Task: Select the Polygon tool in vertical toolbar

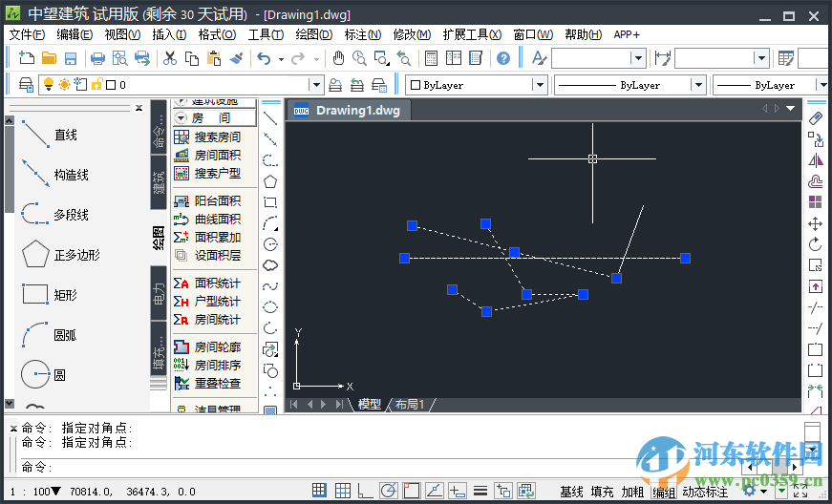Action: tap(270, 181)
